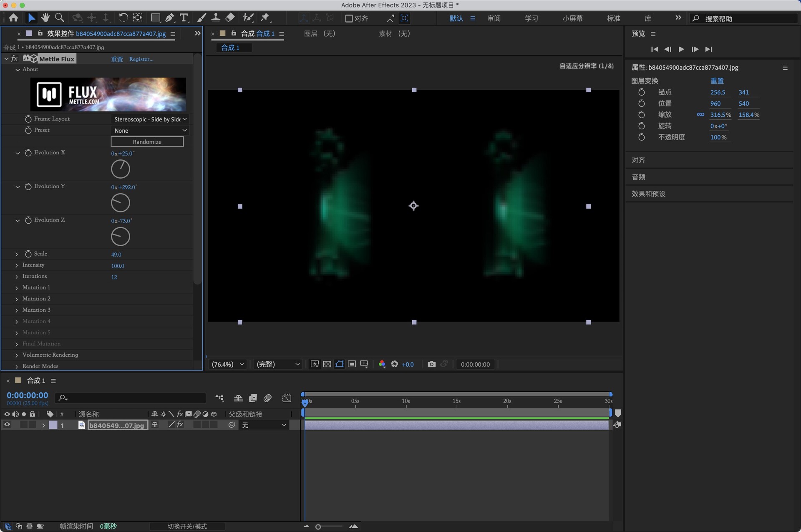Image resolution: width=801 pixels, height=532 pixels.
Task: Enable the 对齐 snapping checkbox
Action: (x=349, y=18)
